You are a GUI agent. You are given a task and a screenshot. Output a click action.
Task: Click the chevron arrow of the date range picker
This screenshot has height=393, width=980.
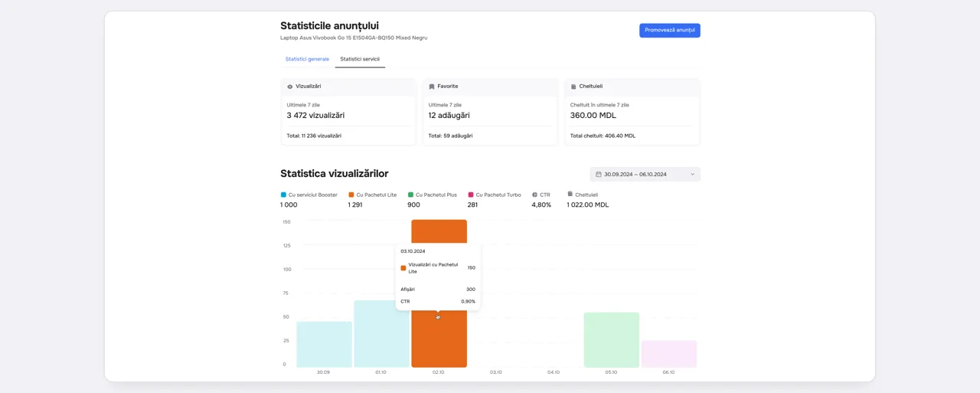[693, 174]
